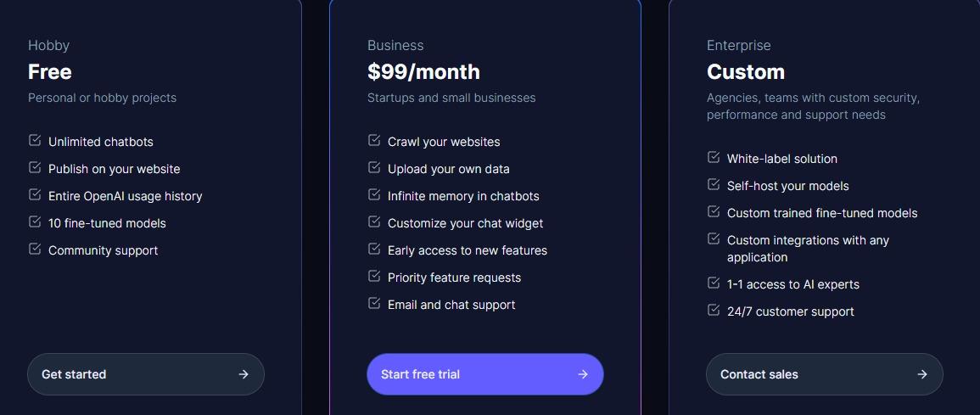The width and height of the screenshot is (980, 415).
Task: Click the Free plan heading
Action: pyautogui.click(x=50, y=72)
